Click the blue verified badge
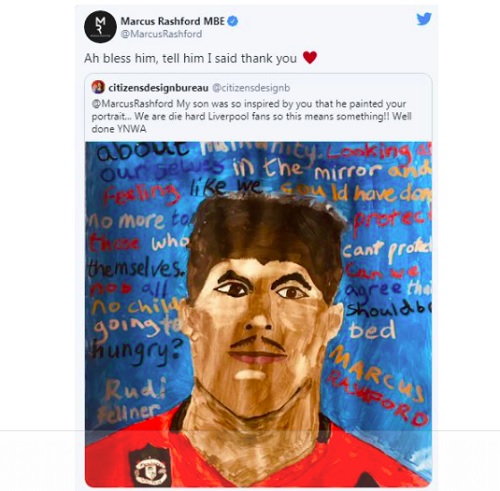The width and height of the screenshot is (500, 491). 232,21
